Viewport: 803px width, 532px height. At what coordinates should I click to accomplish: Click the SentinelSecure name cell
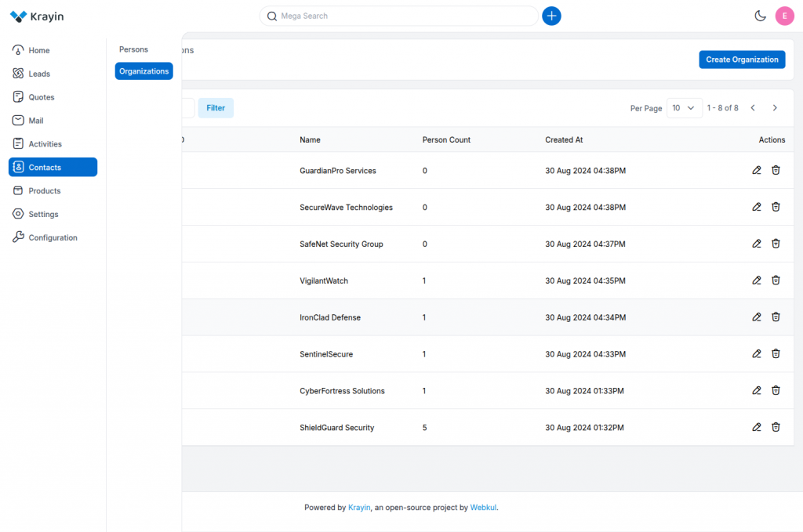pyautogui.click(x=326, y=354)
